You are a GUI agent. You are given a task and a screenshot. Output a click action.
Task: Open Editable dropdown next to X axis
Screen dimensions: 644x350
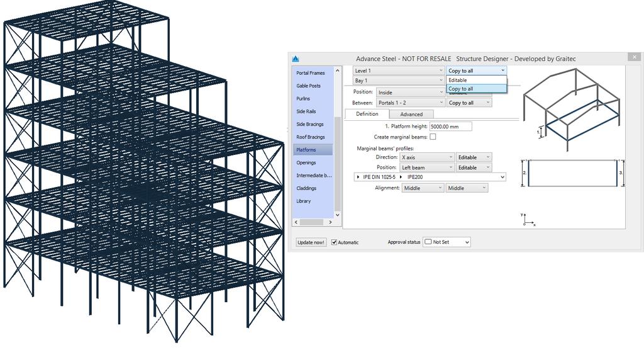474,157
